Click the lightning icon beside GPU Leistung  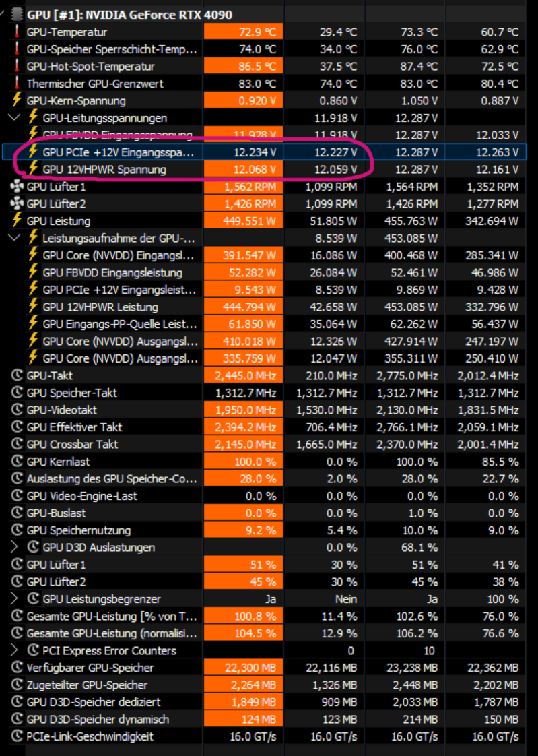pos(17,220)
